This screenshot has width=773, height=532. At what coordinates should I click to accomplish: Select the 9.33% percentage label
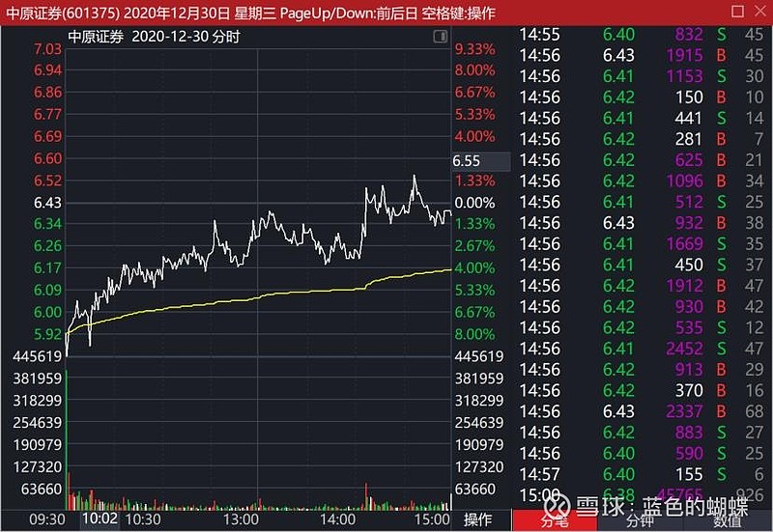tap(474, 49)
